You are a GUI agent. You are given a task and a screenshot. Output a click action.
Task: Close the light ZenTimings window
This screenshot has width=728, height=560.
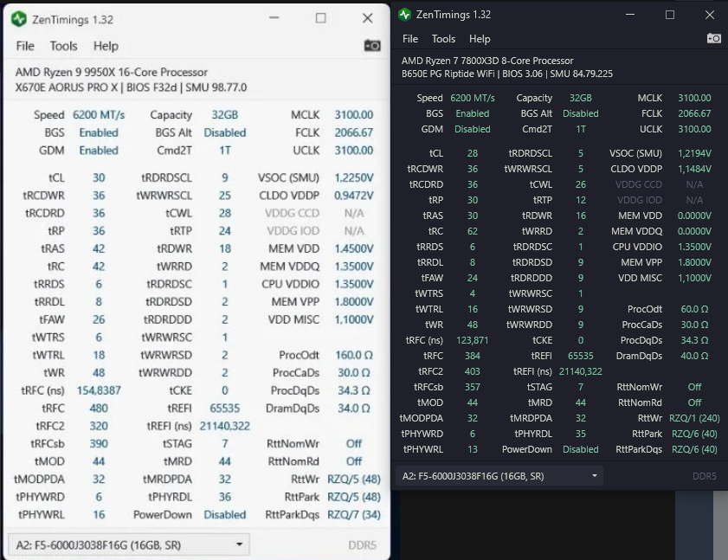pyautogui.click(x=367, y=18)
